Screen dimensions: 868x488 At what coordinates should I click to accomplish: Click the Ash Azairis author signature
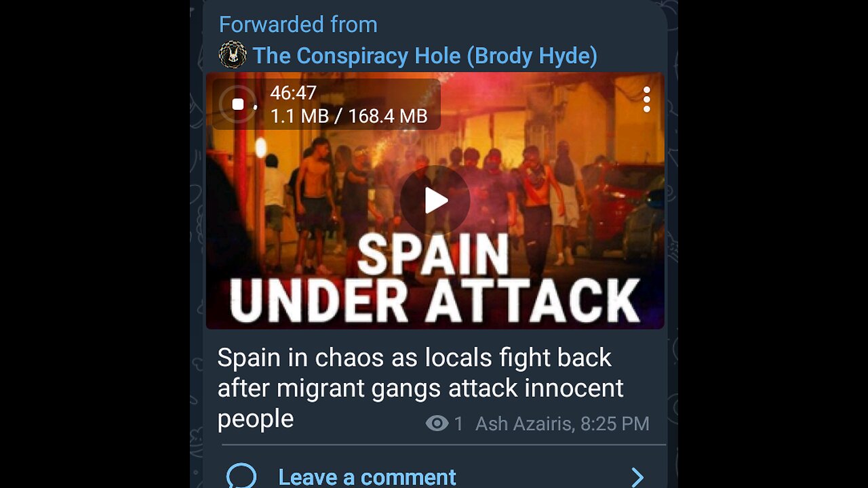pyautogui.click(x=524, y=424)
